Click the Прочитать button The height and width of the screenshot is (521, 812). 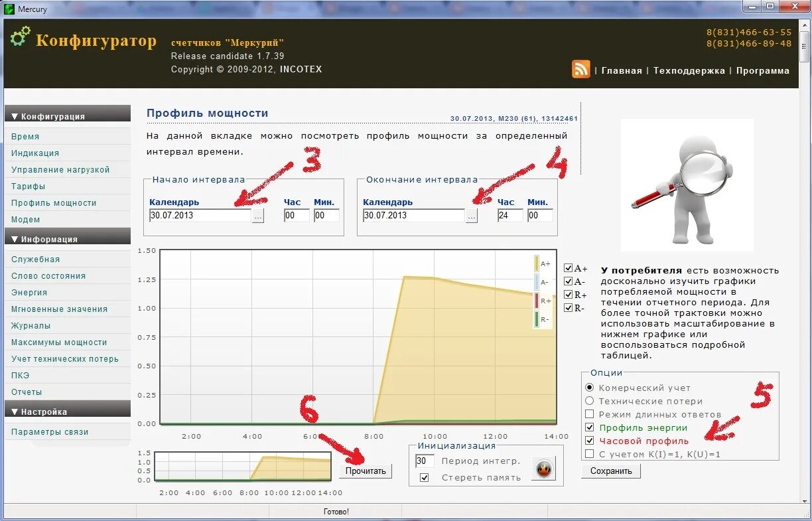pyautogui.click(x=366, y=471)
